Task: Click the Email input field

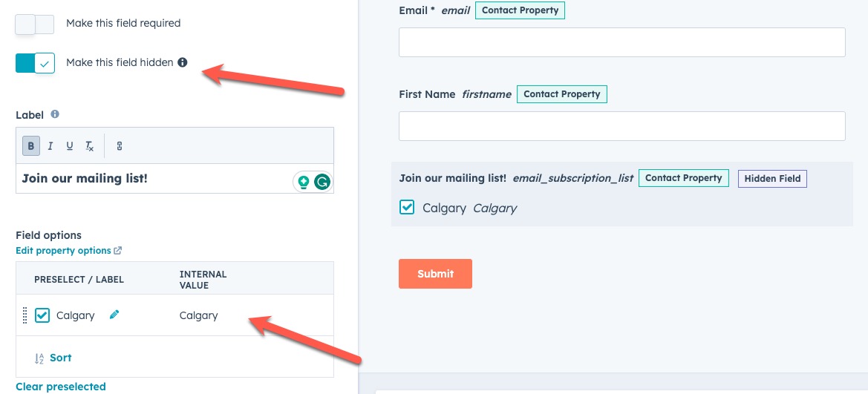Action: [621, 42]
